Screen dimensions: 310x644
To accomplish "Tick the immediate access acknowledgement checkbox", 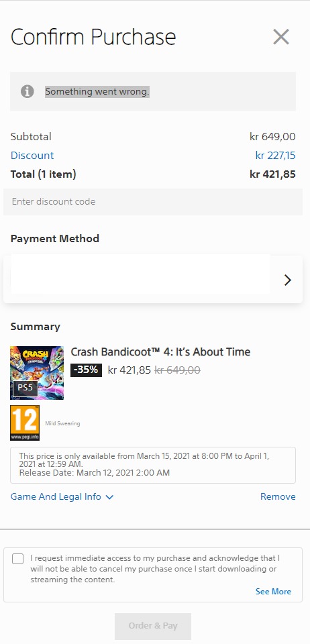I will pyautogui.click(x=17, y=559).
